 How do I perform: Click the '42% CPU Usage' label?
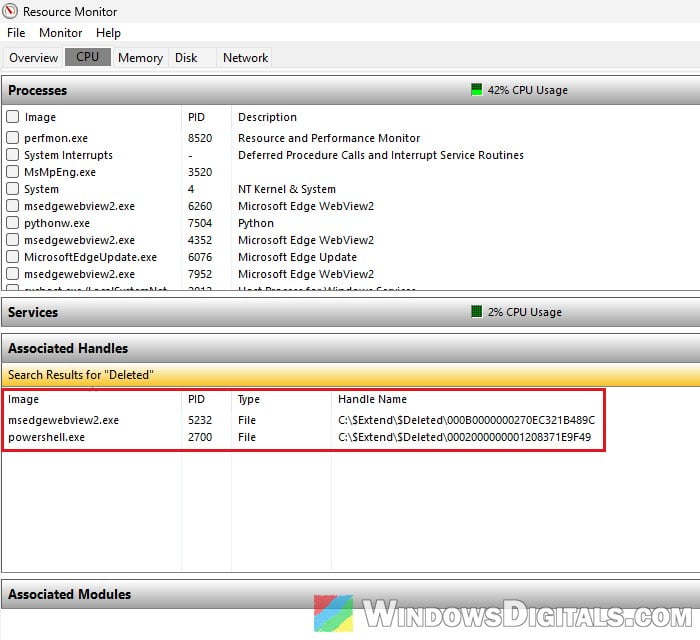tap(527, 90)
